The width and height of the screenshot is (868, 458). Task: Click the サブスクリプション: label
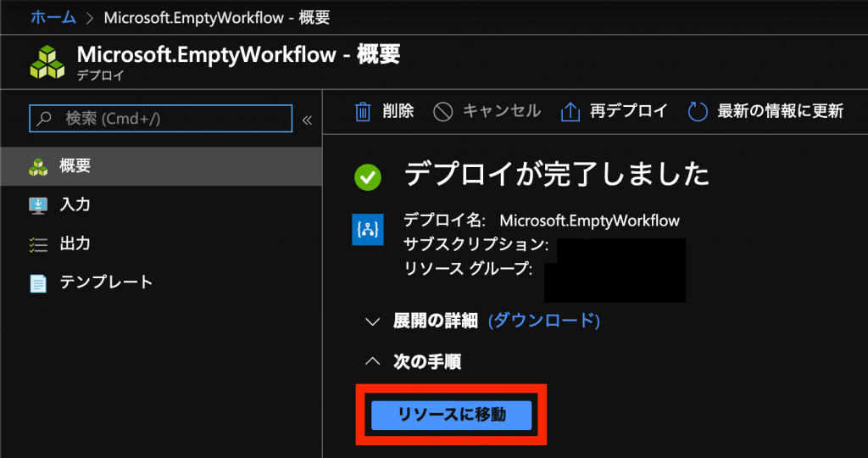point(476,244)
